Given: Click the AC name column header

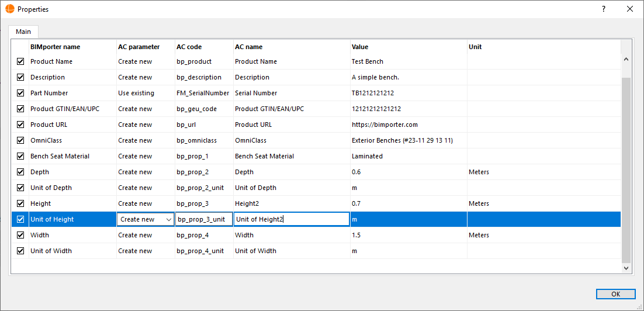Looking at the screenshot, I should tap(292, 47).
